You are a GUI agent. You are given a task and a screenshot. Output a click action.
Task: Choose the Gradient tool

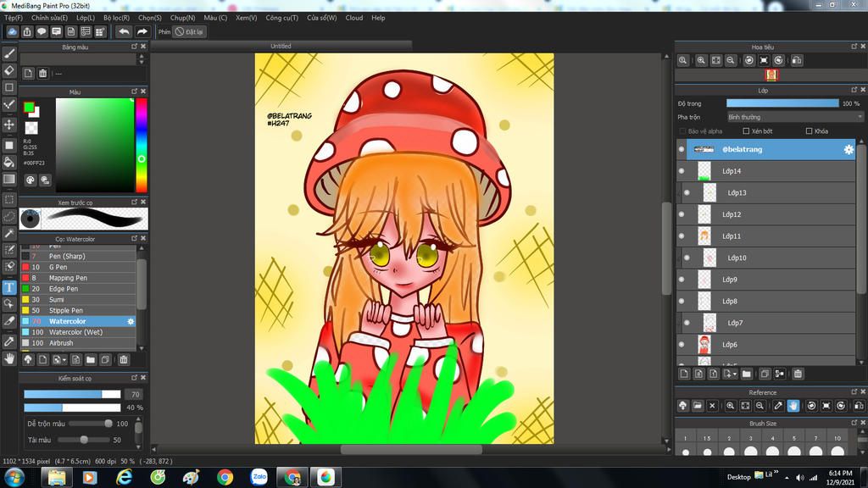click(x=9, y=180)
